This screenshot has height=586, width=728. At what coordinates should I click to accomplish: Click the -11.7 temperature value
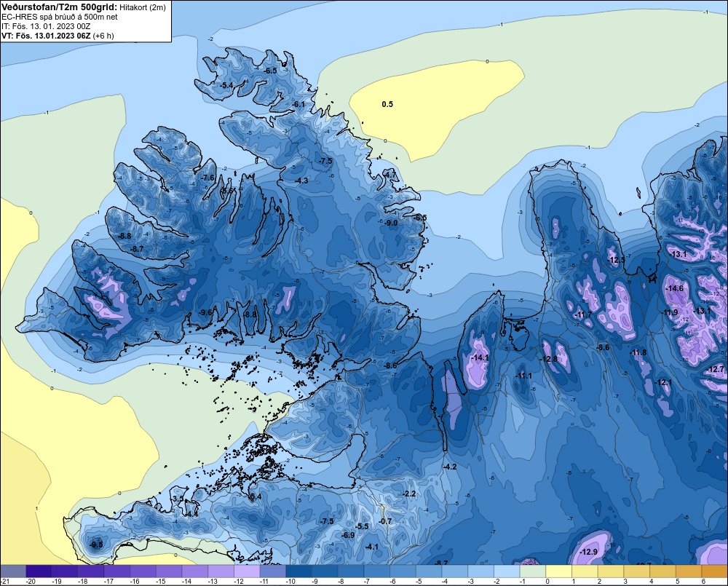[x=584, y=314]
